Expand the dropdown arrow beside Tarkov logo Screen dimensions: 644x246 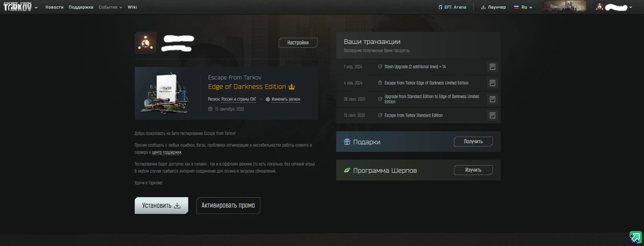click(x=36, y=8)
